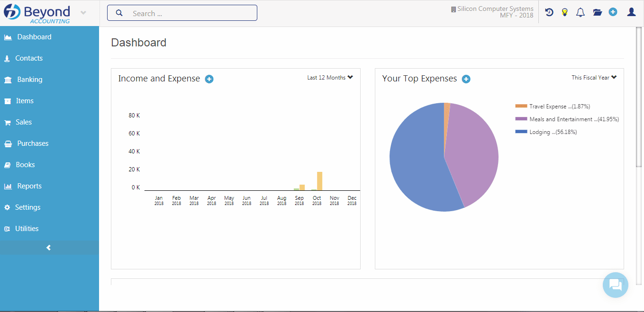
Task: Click the open folder icon in header
Action: click(597, 12)
